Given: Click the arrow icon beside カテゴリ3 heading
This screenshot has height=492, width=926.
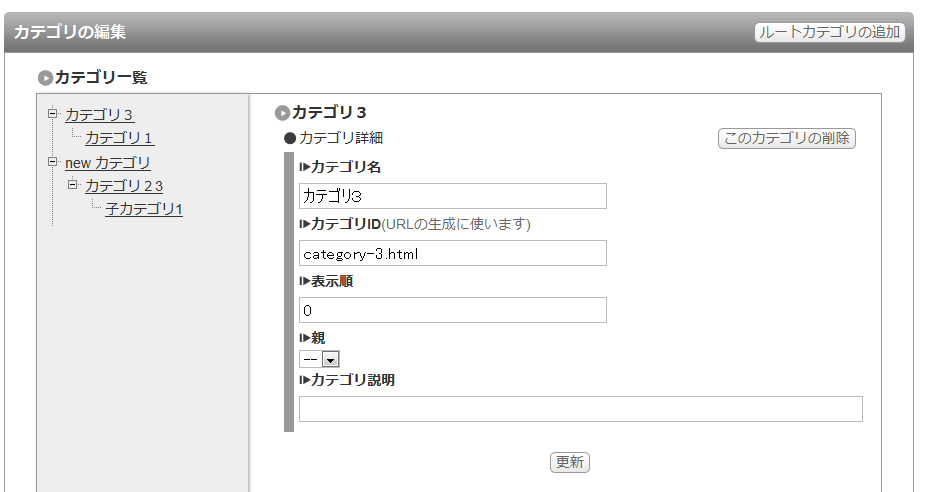Looking at the screenshot, I should point(282,112).
